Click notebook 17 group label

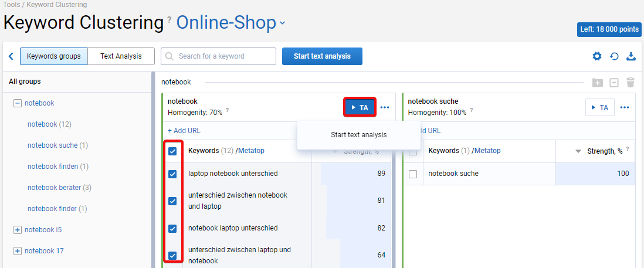coord(44,251)
